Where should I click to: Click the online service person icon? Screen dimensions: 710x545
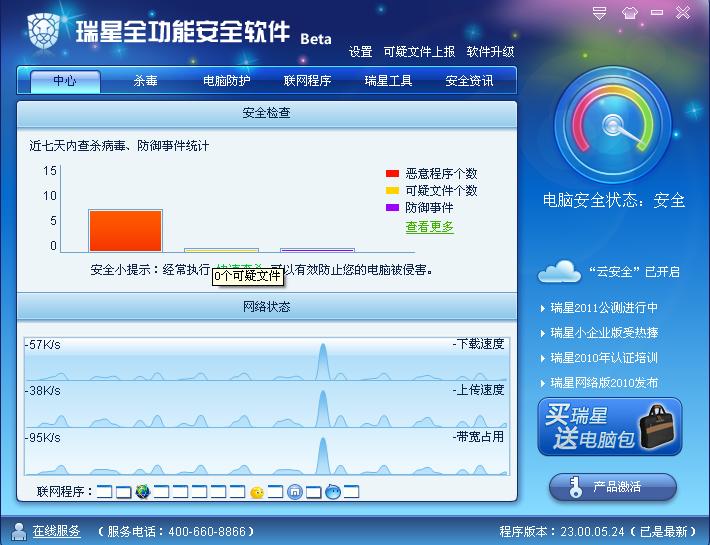tap(19, 531)
